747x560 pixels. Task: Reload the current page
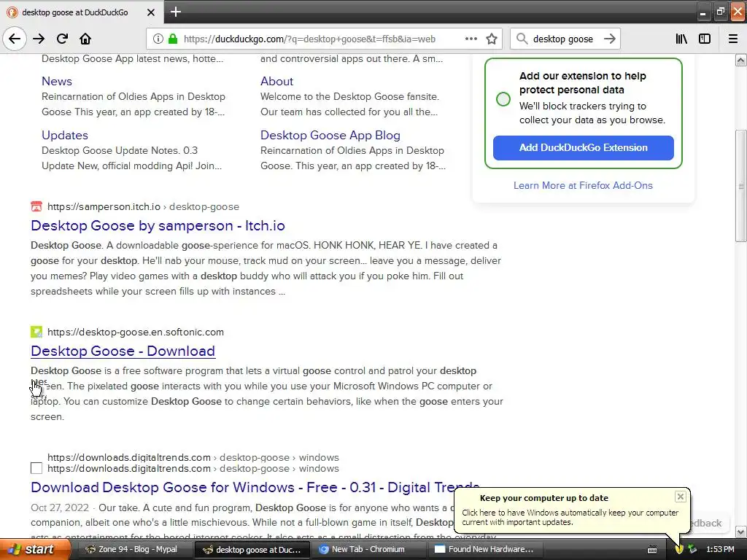(x=62, y=39)
